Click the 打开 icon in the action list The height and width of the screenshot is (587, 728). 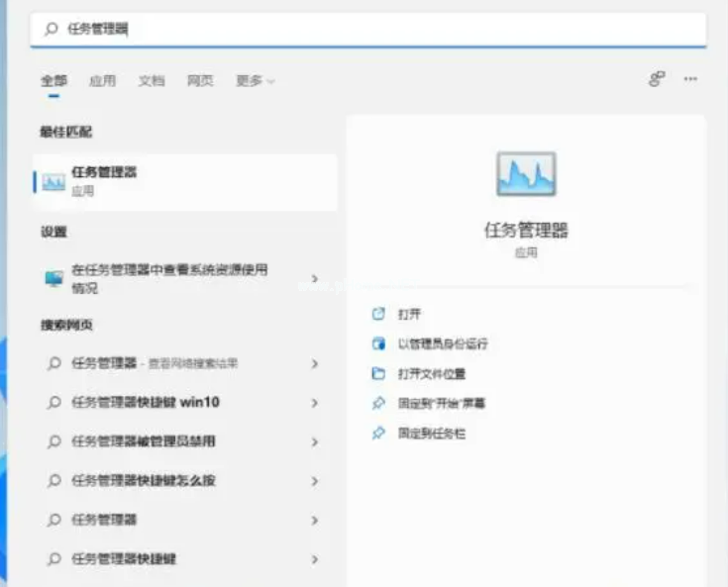[x=377, y=314]
